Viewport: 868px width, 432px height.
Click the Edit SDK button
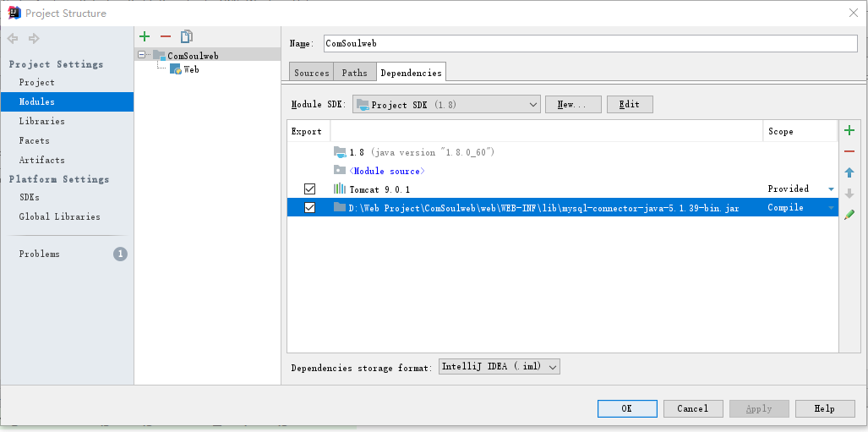(x=630, y=105)
